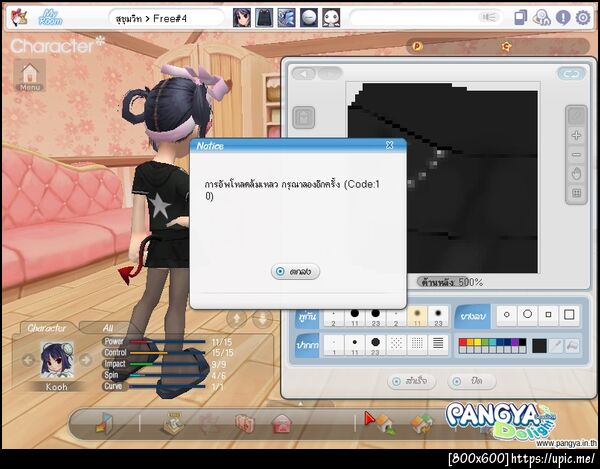Screen dimensions: 600x469
Task: Select solid brush size 11 in top row
Action: [355, 317]
